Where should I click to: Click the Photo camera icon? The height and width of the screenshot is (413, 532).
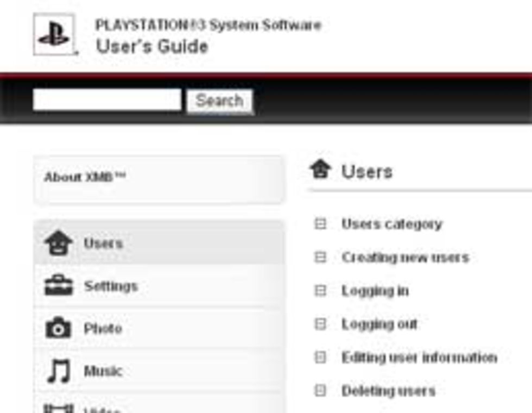point(58,328)
